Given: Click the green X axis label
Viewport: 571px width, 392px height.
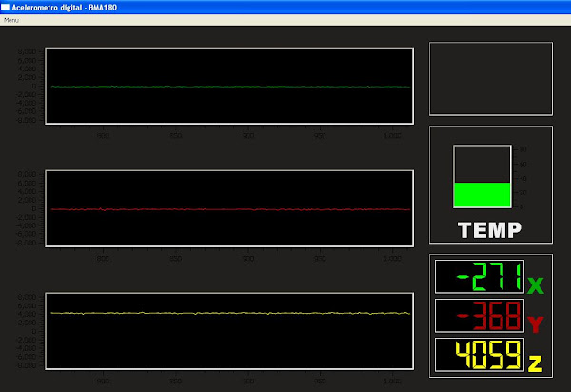Looking at the screenshot, I should [x=535, y=285].
